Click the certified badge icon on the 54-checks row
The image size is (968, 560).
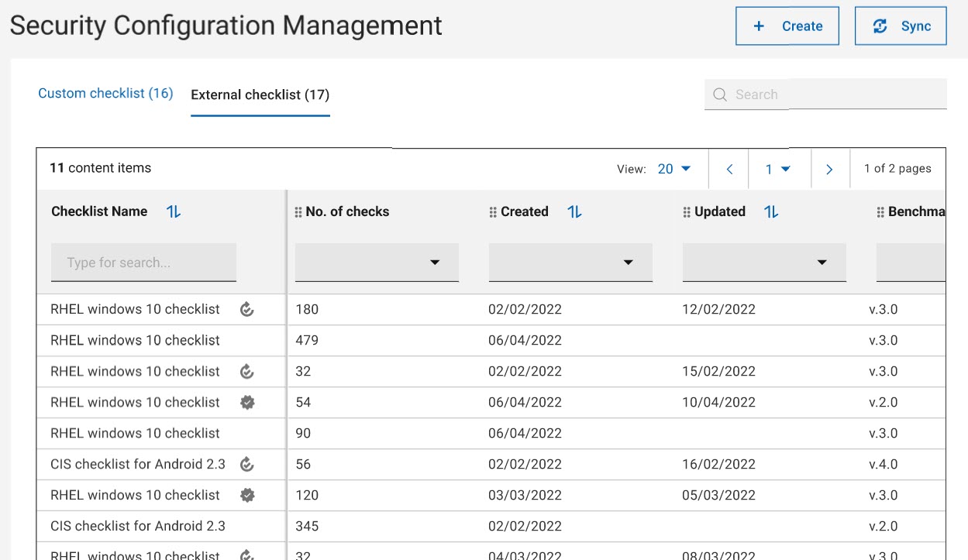click(247, 402)
